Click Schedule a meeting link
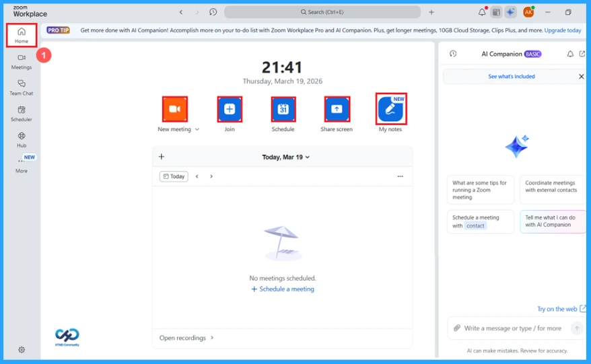This screenshot has width=591, height=364. point(283,289)
